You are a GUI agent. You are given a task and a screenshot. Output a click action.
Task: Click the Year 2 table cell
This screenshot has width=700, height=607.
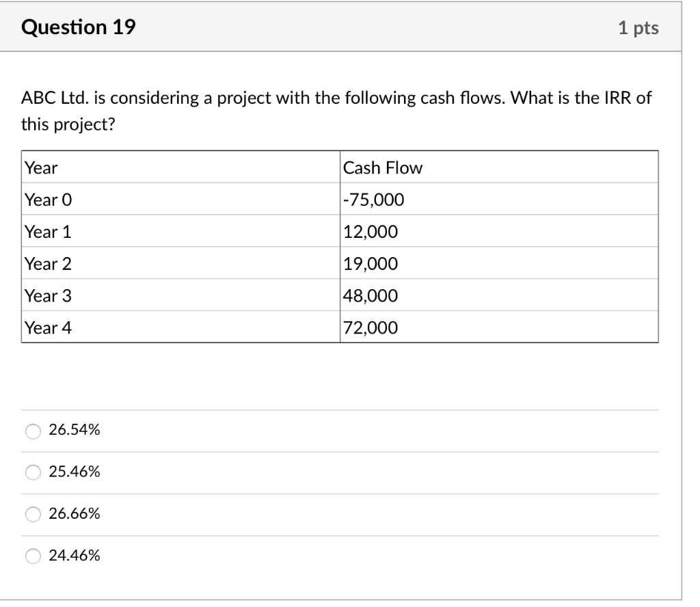point(48,264)
